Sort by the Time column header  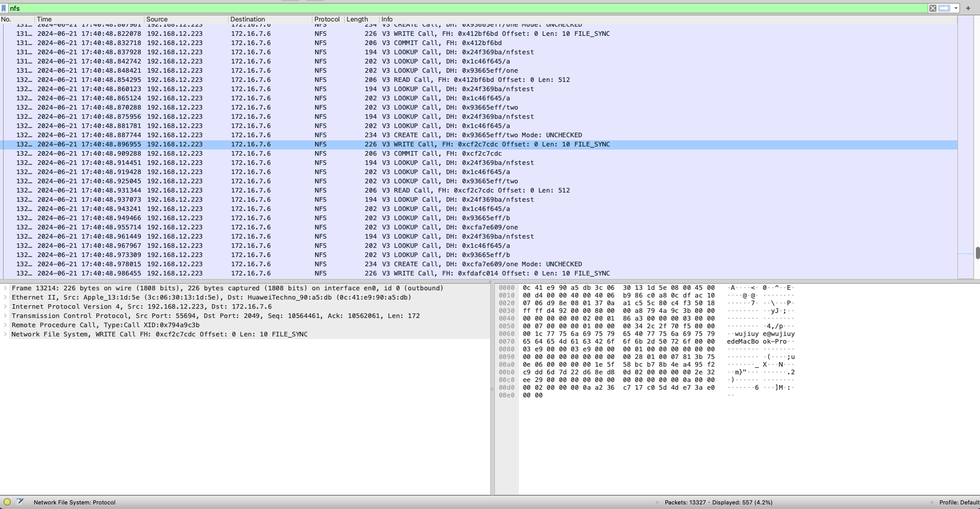89,19
